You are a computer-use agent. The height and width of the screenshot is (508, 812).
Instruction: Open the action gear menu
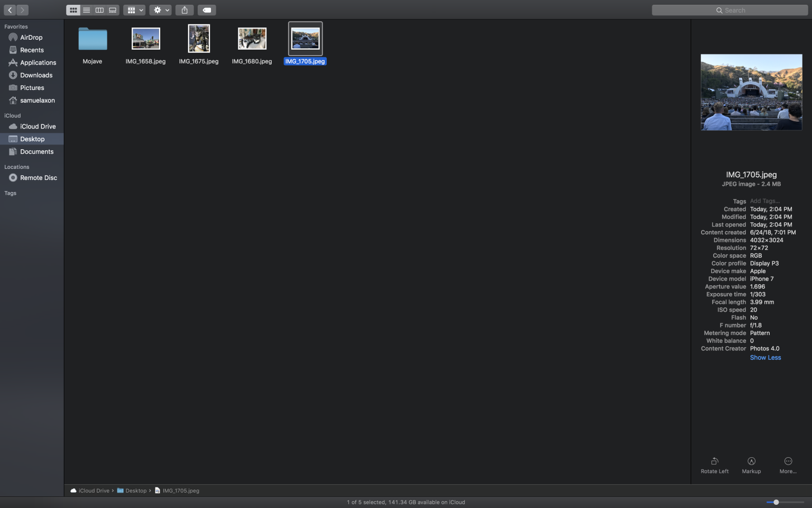[160, 10]
